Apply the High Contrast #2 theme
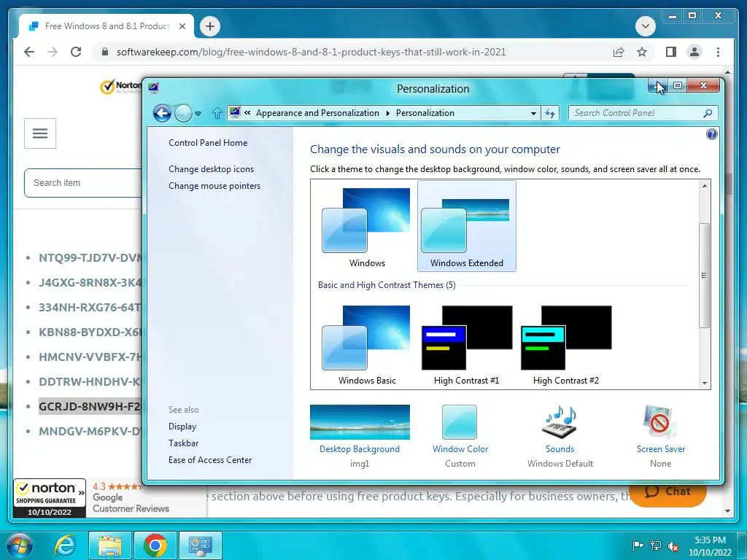This screenshot has width=747, height=560. 566,346
